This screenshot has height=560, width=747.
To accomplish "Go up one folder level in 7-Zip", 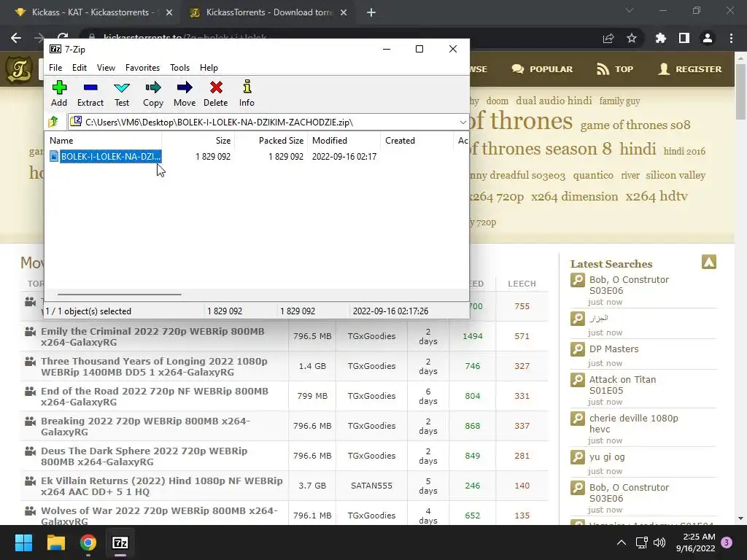I will [53, 122].
